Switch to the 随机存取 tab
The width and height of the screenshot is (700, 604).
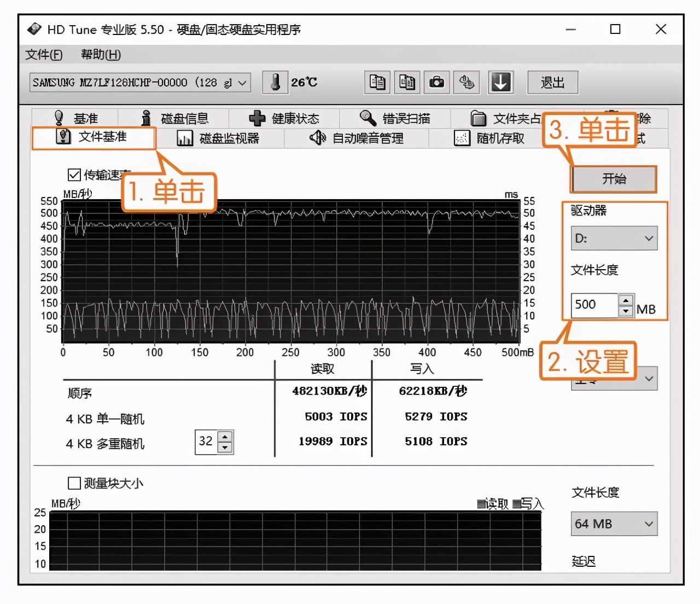coord(489,138)
